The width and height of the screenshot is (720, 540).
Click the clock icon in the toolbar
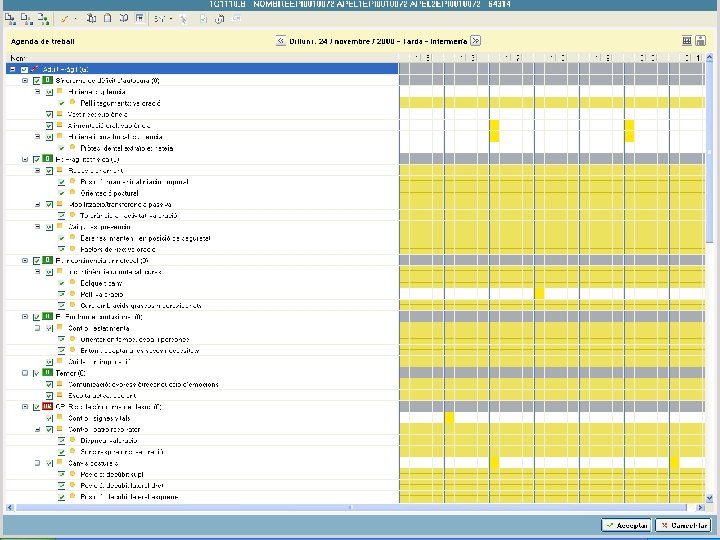[219, 19]
